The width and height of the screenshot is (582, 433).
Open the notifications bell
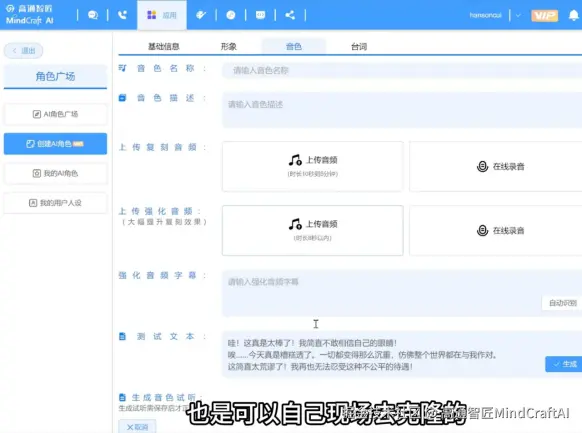pyautogui.click(x=574, y=15)
